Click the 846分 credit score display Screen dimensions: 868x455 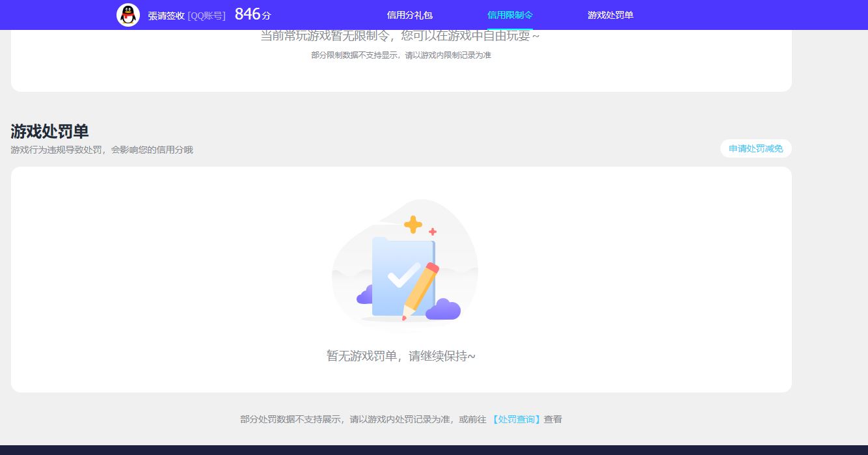(x=252, y=13)
